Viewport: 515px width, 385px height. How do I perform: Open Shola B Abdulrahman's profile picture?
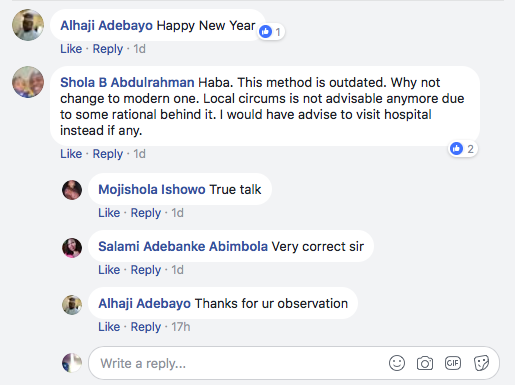click(28, 82)
